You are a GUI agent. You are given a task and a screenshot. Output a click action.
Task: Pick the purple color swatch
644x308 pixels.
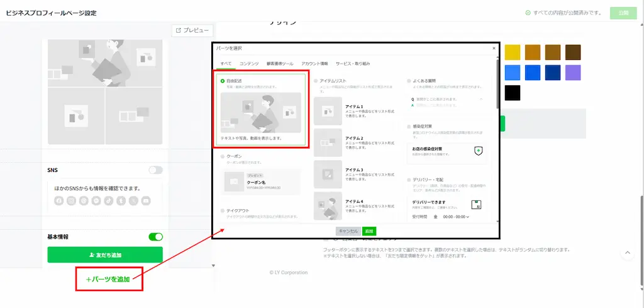573,72
